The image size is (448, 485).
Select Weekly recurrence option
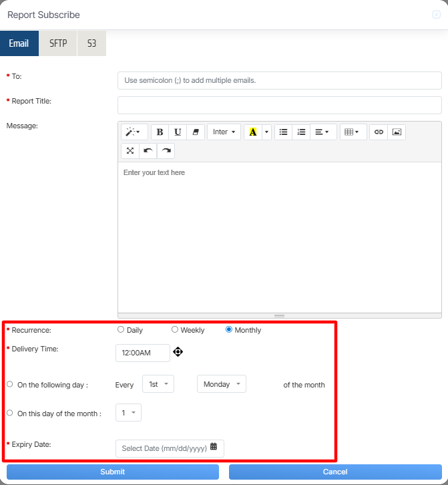coord(175,329)
